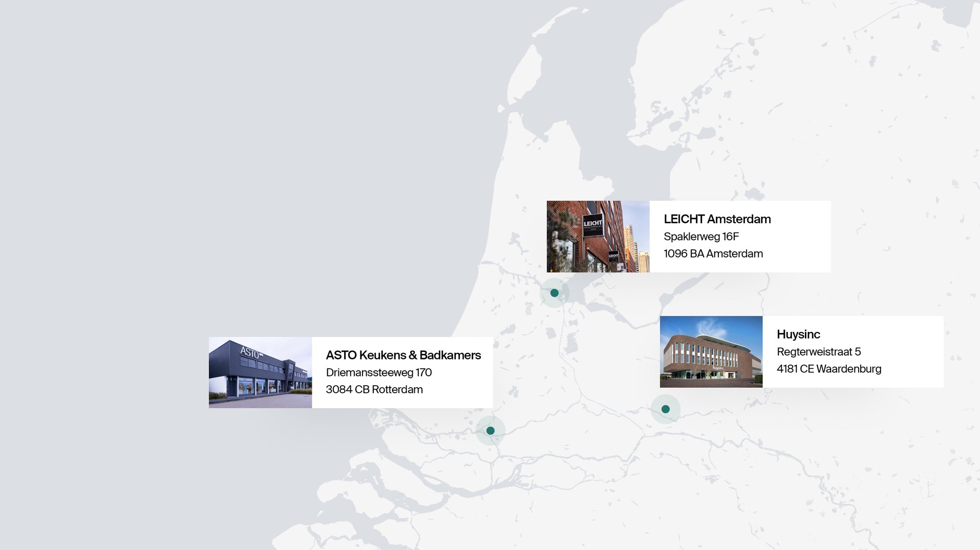Click the address Regterweistraat 5
980x550 pixels.
click(819, 352)
